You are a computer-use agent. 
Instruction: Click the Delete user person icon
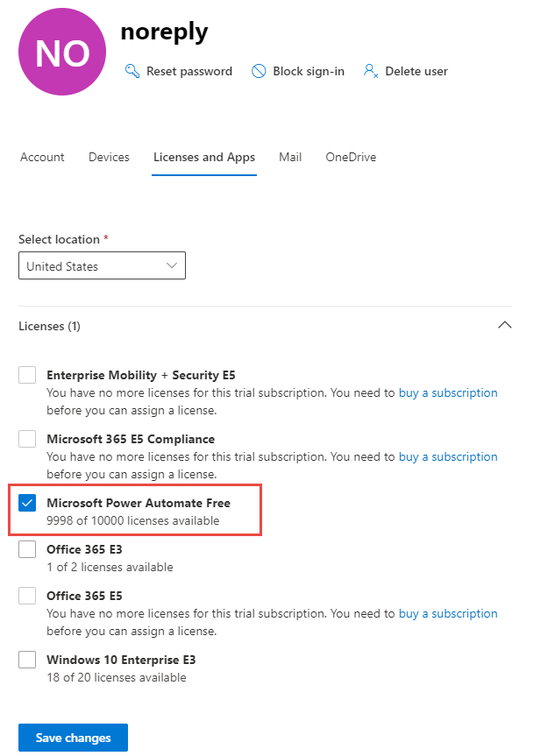[371, 71]
